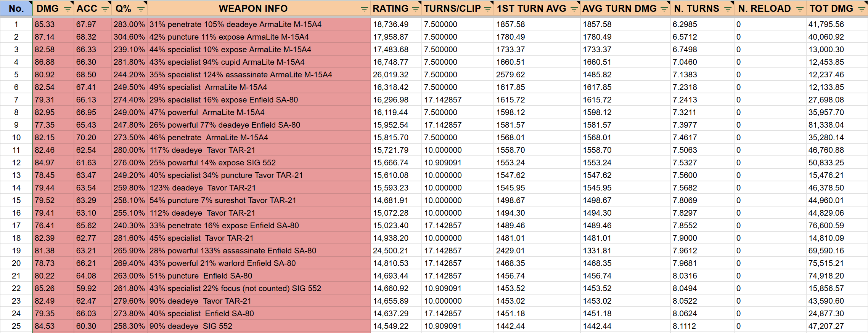Select 1st turn avg cell 2579.62

[537, 75]
